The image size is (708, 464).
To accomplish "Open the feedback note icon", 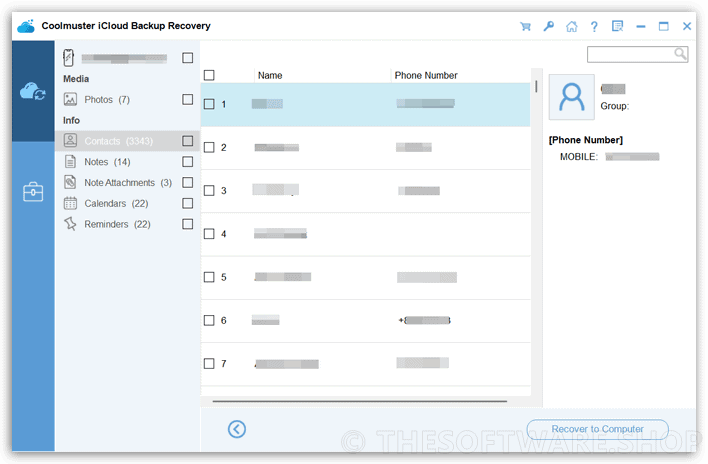I will pyautogui.click(x=617, y=26).
